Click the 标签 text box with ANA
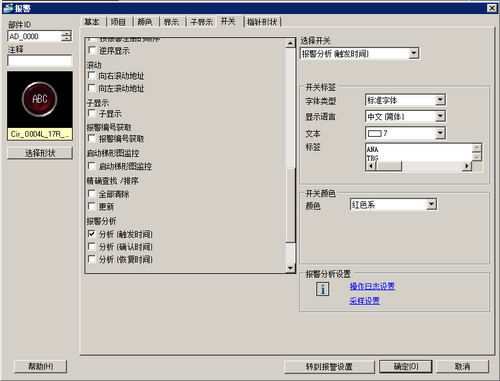This screenshot has width=500, height=381. click(x=419, y=153)
